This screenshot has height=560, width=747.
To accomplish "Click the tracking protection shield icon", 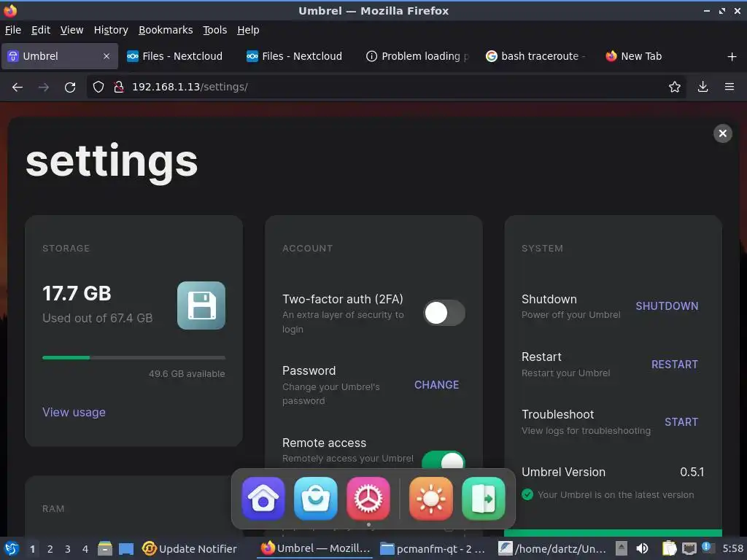I will (x=98, y=87).
